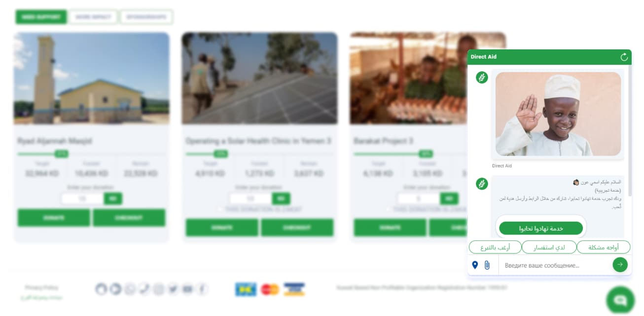
Task: Open the Instagram icon in the footer
Action: 158,289
